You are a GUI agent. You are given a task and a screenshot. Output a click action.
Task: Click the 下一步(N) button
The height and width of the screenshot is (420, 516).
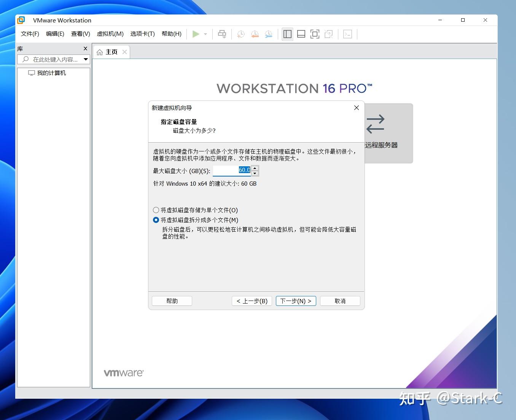tap(296, 301)
